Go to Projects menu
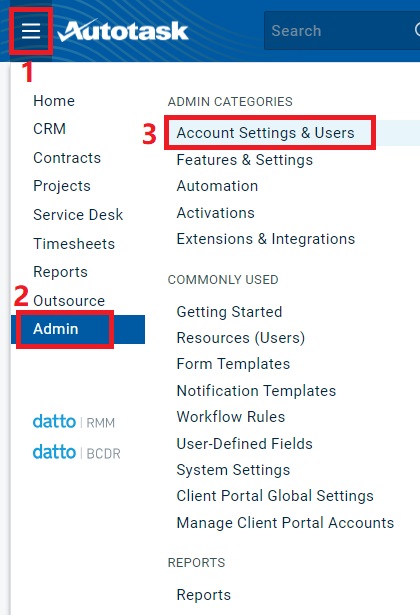Screen dimensions: 420x615 tap(62, 186)
